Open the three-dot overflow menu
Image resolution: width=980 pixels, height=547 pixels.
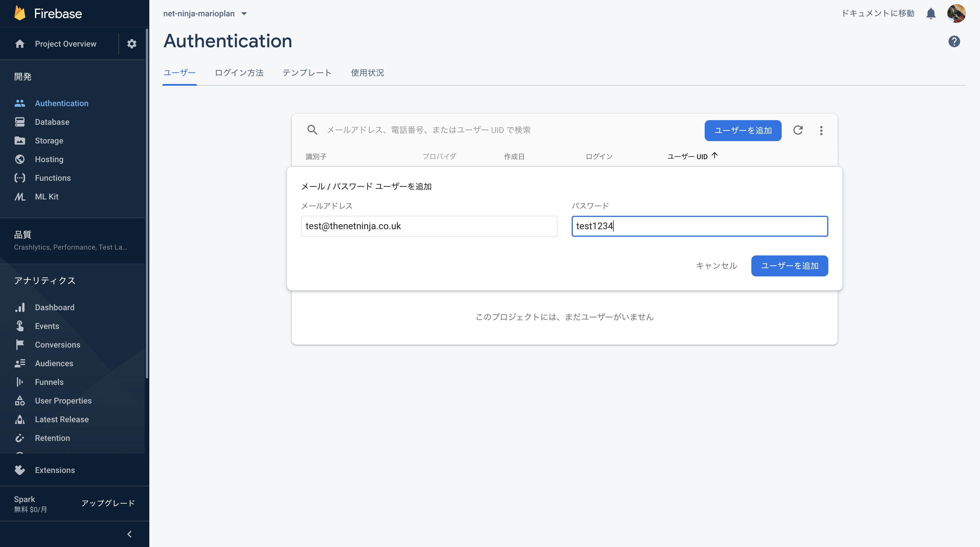click(821, 130)
